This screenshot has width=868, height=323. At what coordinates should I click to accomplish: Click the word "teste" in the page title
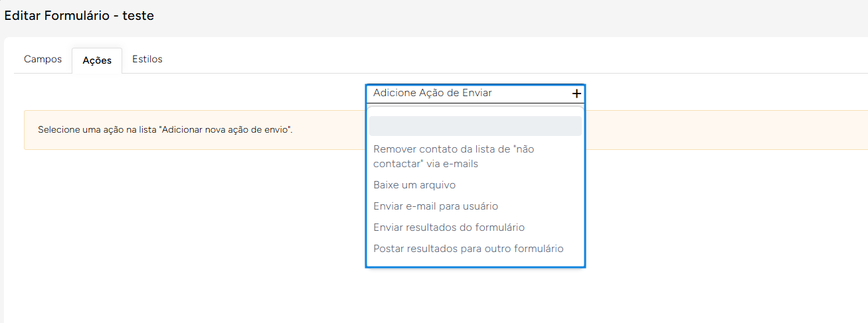coord(138,16)
